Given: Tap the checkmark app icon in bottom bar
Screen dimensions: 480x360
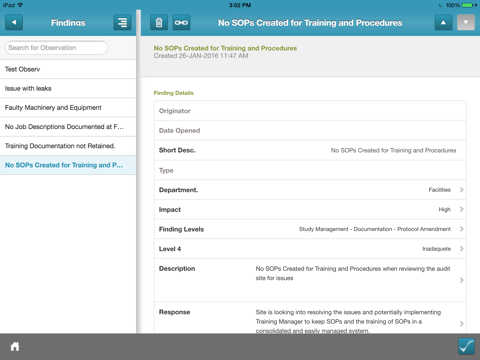Looking at the screenshot, I should [466, 346].
